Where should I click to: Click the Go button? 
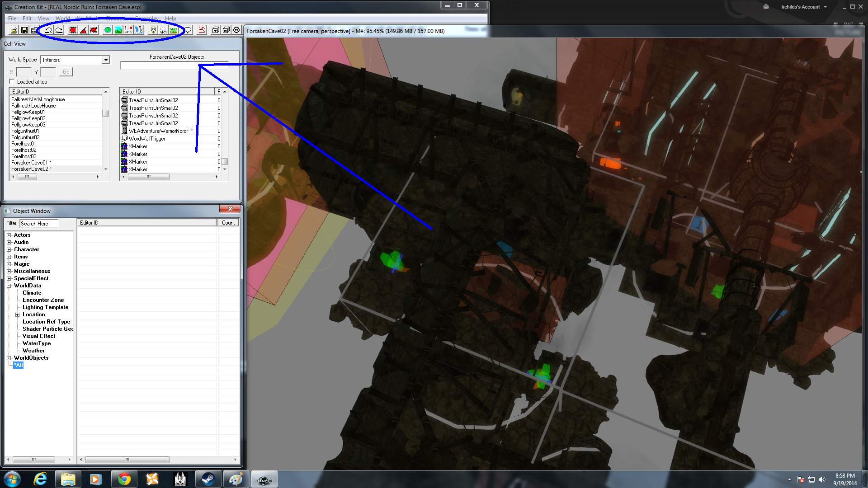[x=66, y=72]
